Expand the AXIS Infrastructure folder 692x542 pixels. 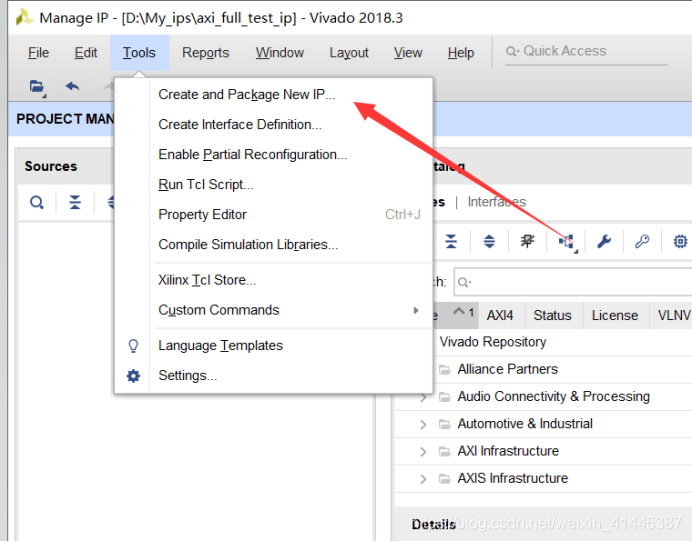tap(423, 479)
